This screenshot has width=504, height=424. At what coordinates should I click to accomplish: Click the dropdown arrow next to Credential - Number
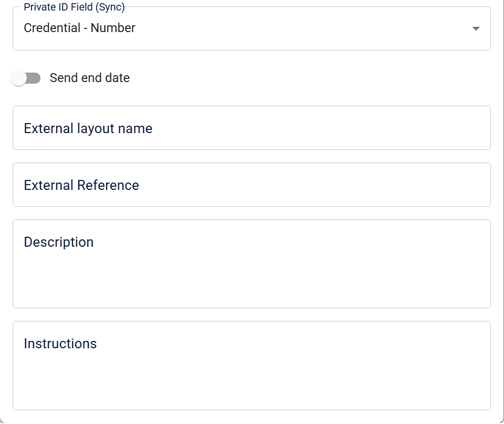click(476, 29)
